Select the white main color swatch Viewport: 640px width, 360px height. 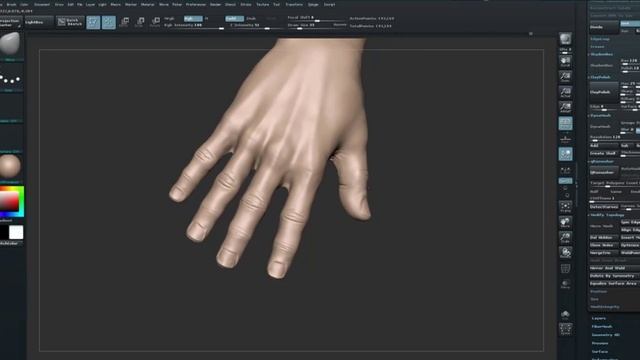16,232
